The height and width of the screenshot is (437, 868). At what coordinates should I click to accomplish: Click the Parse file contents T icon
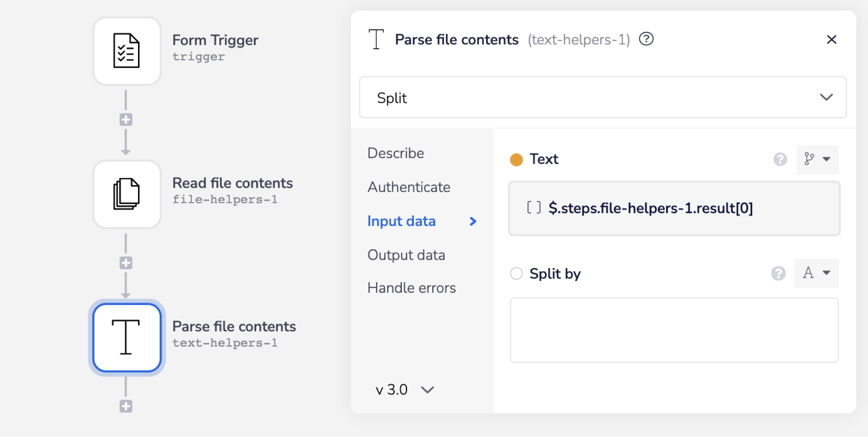coord(127,338)
